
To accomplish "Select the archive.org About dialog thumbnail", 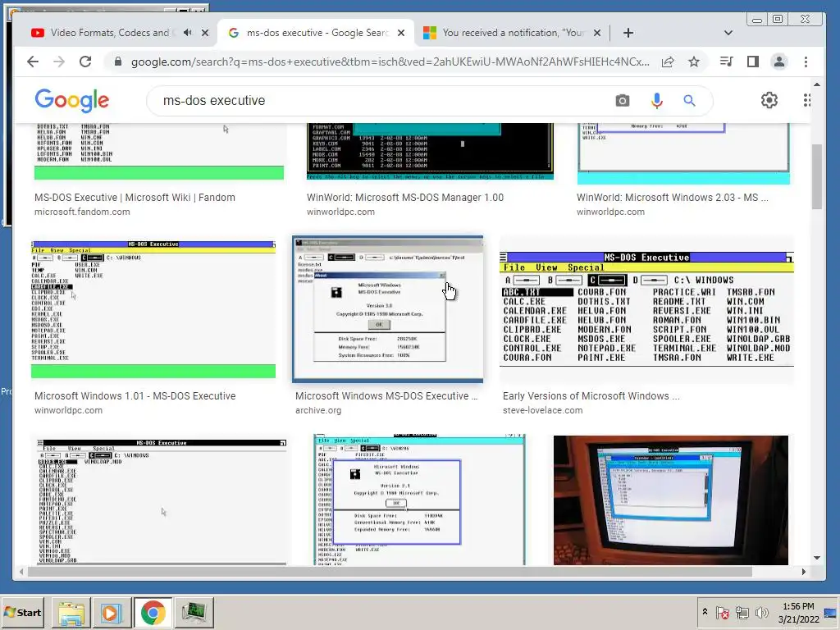I will (x=388, y=309).
